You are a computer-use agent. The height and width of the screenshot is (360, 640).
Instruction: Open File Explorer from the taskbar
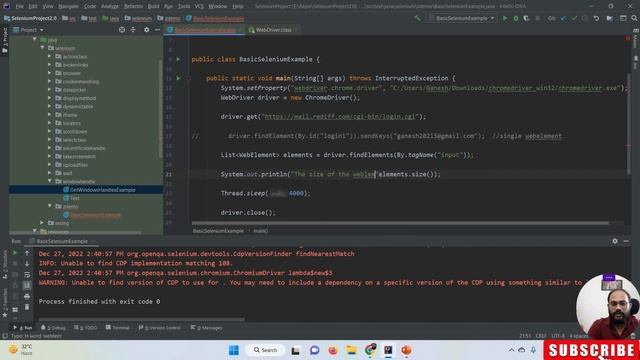point(351,350)
